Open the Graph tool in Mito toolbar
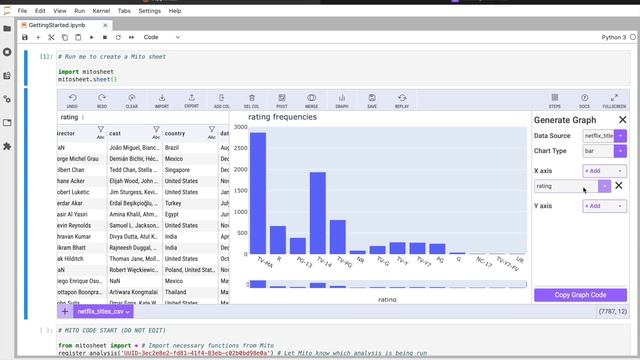640x360 pixels. click(x=342, y=100)
